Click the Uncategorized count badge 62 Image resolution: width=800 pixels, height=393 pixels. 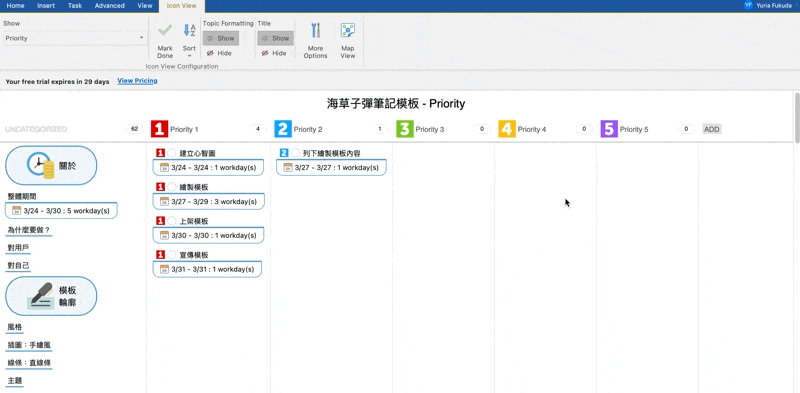pos(135,129)
